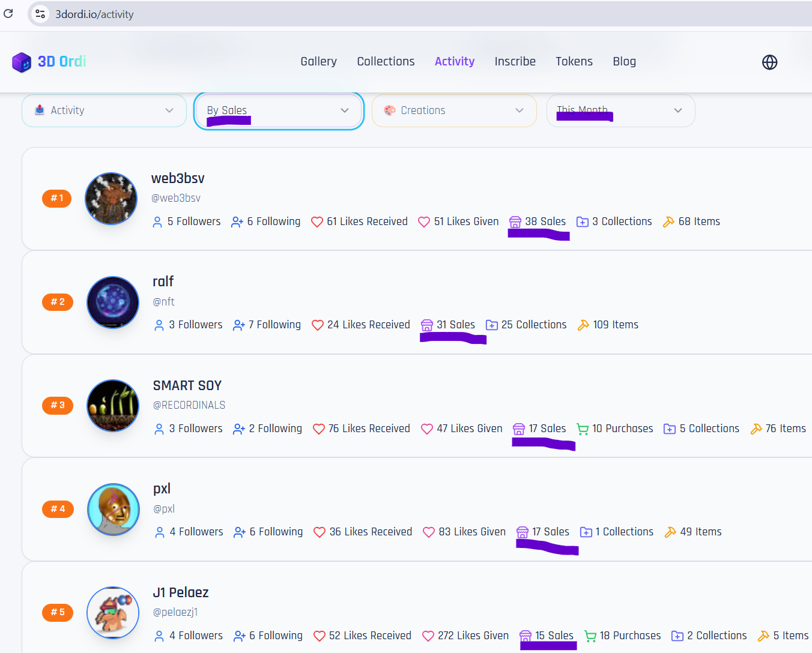Click the following icon for web3bsv
This screenshot has width=812, height=653.
point(237,222)
